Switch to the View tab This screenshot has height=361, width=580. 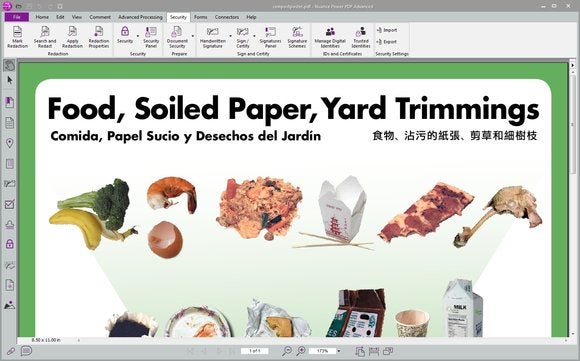click(x=77, y=17)
